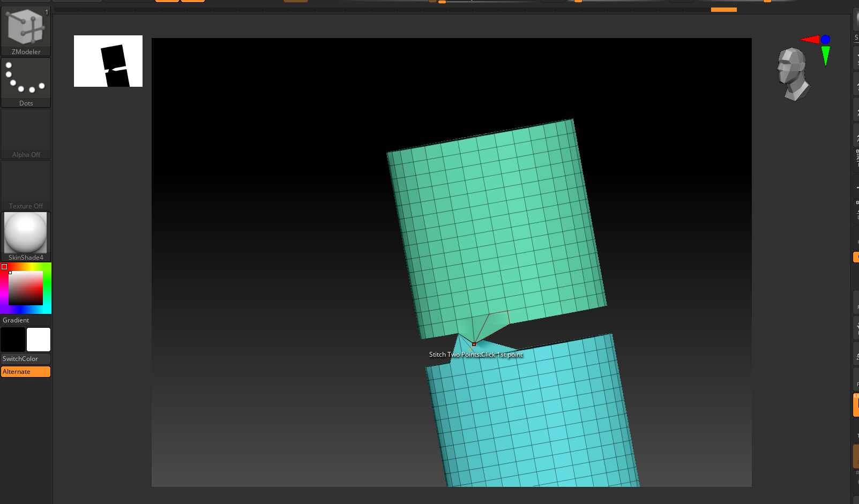
Task: Open the Texture Off slot
Action: point(26,185)
